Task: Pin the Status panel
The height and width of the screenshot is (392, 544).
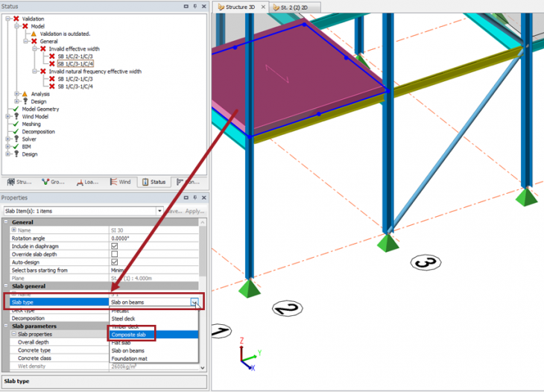Action: [x=196, y=7]
